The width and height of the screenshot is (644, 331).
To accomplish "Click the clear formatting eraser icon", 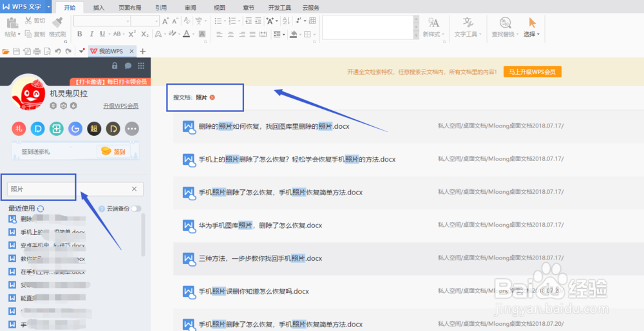I will tap(187, 21).
